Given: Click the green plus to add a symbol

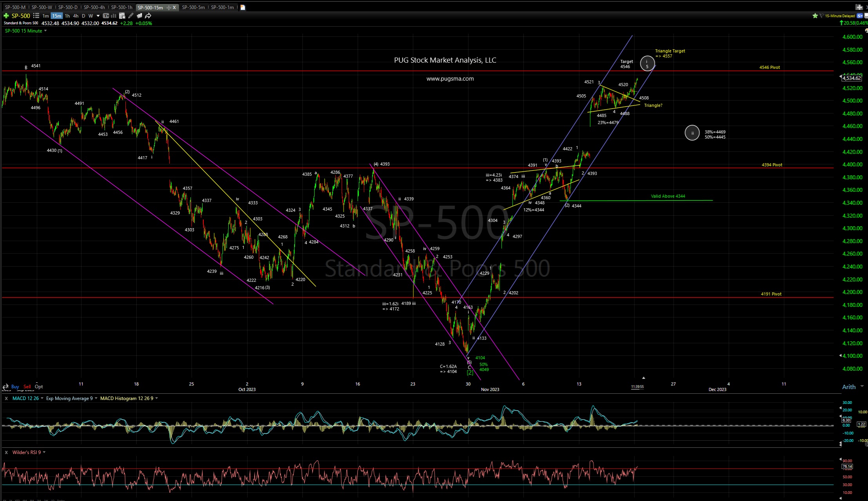Looking at the screenshot, I should pos(6,16).
